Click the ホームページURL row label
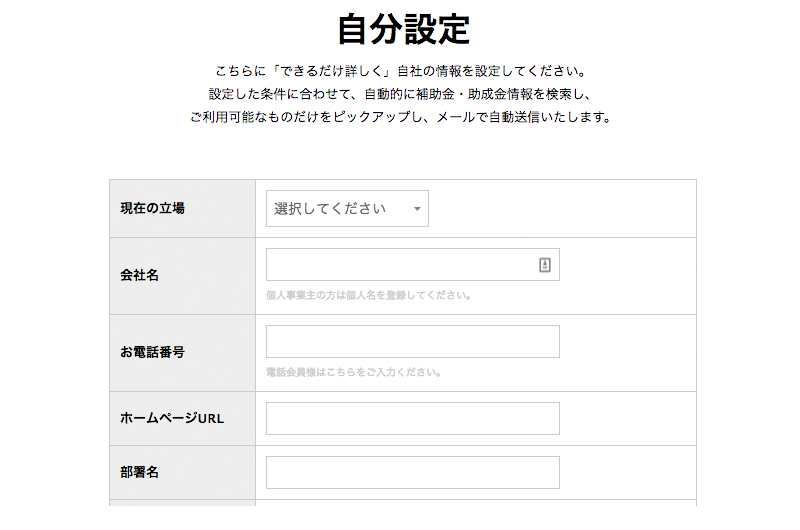This screenshot has height=530, width=800. pos(172,418)
